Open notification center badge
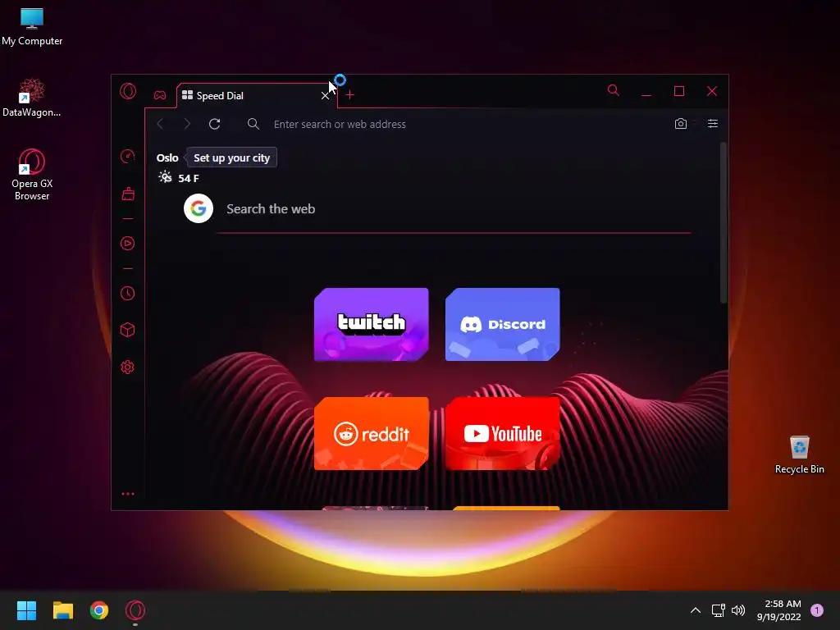The height and width of the screenshot is (630, 840). (817, 610)
